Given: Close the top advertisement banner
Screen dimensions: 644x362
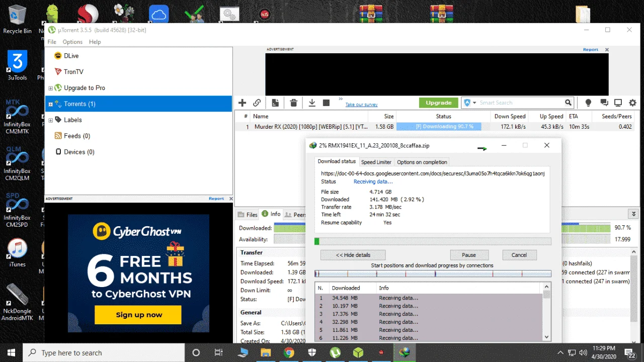Looking at the screenshot, I should (x=607, y=50).
